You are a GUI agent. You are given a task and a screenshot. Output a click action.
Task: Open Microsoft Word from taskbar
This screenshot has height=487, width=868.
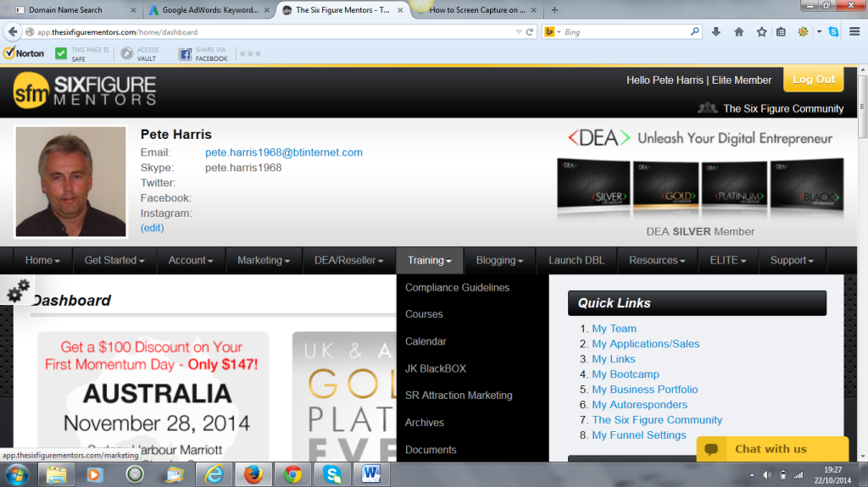[x=371, y=475]
